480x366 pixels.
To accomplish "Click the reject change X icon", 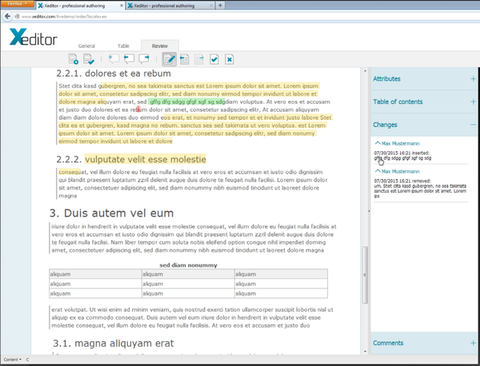I will (229, 59).
